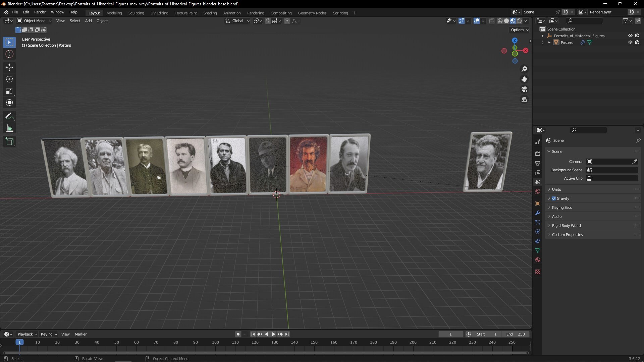Hide Portraits_of_Historical_Figures collection in viewport
Screen dimensions: 644x362
[630, 36]
